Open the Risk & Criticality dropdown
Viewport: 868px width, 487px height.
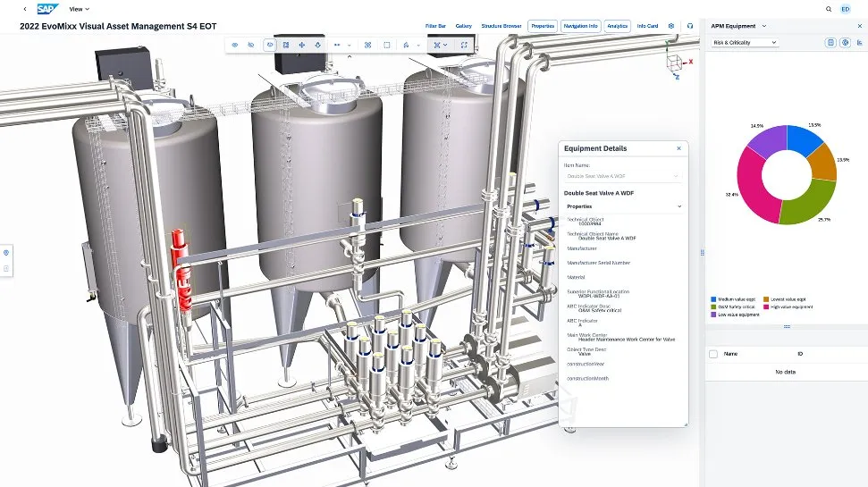[x=745, y=42]
